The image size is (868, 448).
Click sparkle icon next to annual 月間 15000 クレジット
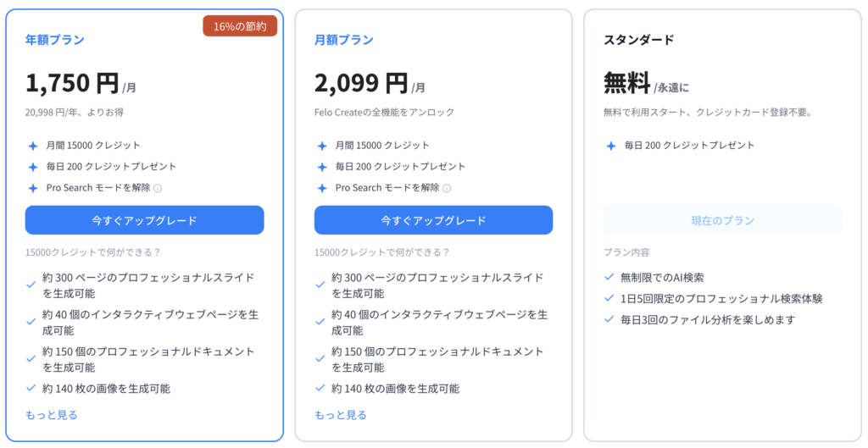(x=33, y=146)
